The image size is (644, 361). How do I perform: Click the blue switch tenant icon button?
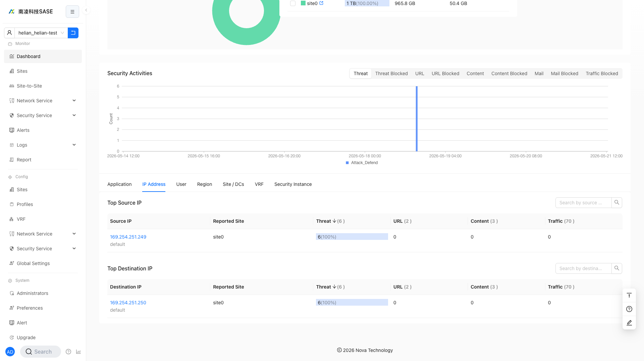[x=73, y=33]
